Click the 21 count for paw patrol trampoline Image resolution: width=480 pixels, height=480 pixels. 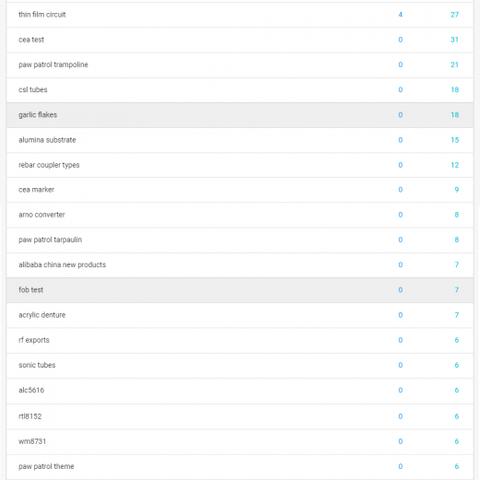454,65
